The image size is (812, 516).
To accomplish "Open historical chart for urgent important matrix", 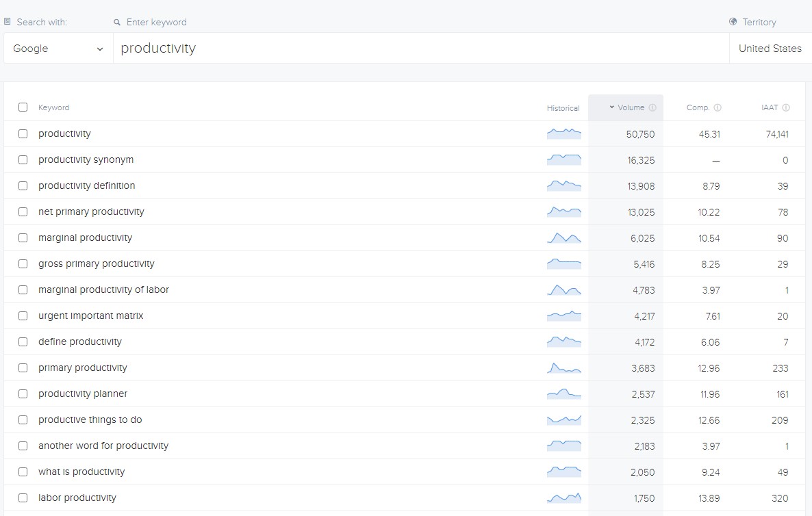I will [564, 315].
